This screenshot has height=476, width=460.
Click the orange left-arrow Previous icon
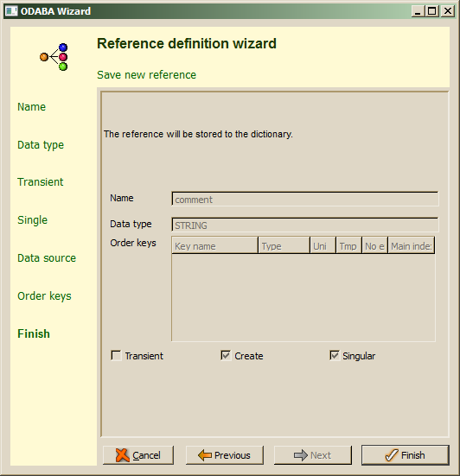coord(205,455)
